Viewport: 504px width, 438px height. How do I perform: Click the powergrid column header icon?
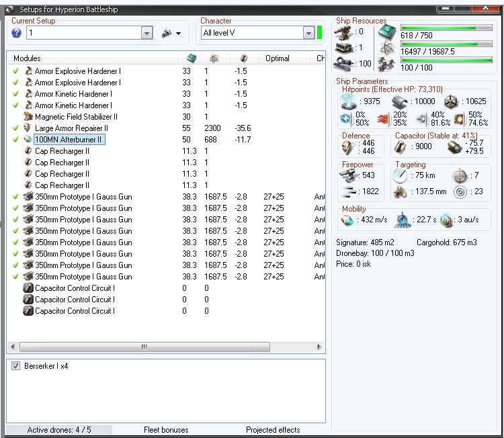click(214, 58)
